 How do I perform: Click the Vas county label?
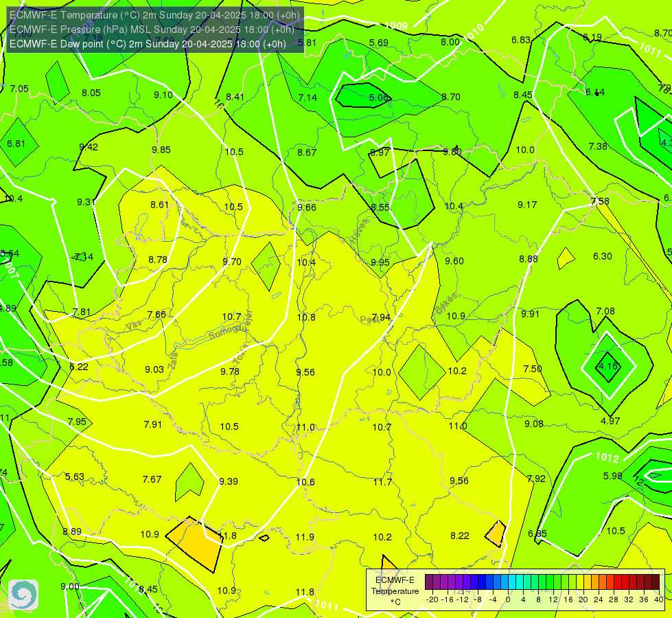point(133,326)
